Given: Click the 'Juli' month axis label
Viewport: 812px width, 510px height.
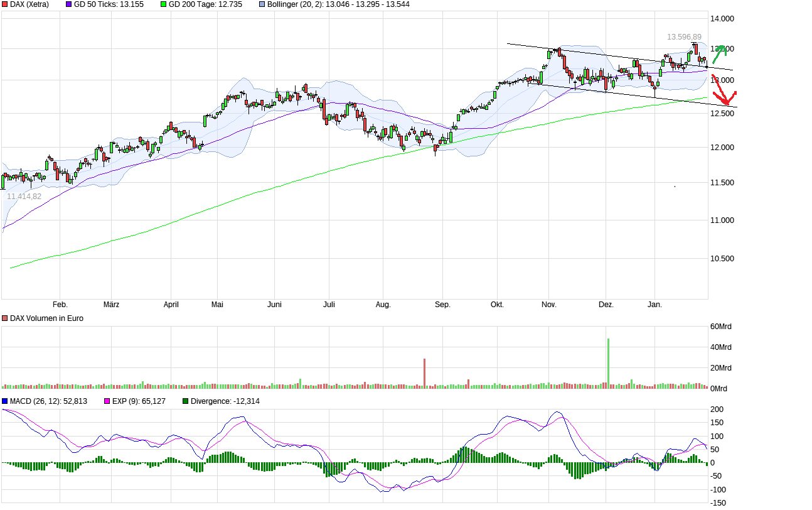Looking at the screenshot, I should [329, 305].
